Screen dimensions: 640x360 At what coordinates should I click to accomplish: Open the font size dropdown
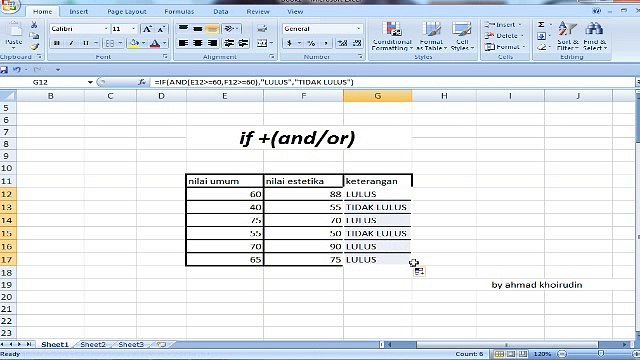tap(133, 29)
